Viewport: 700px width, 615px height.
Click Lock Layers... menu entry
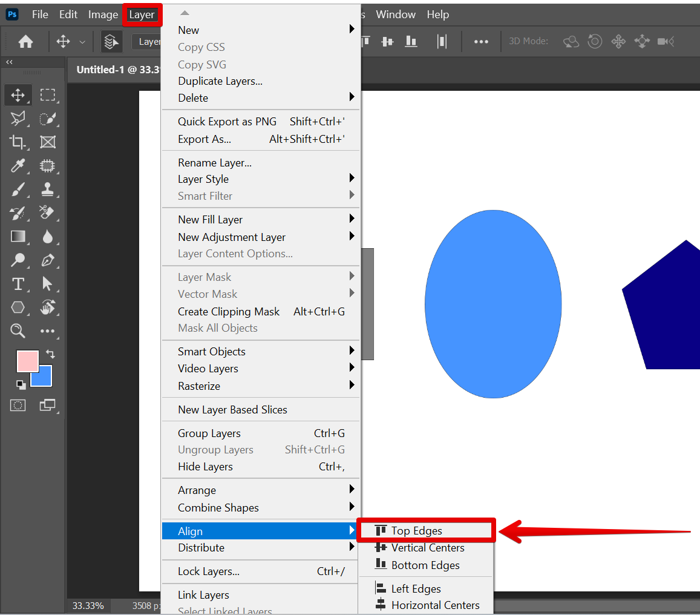[x=209, y=571]
